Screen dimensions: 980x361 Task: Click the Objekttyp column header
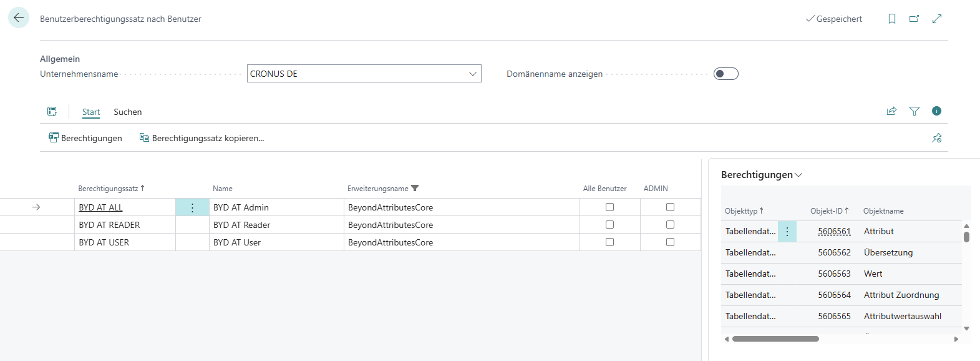coord(744,211)
